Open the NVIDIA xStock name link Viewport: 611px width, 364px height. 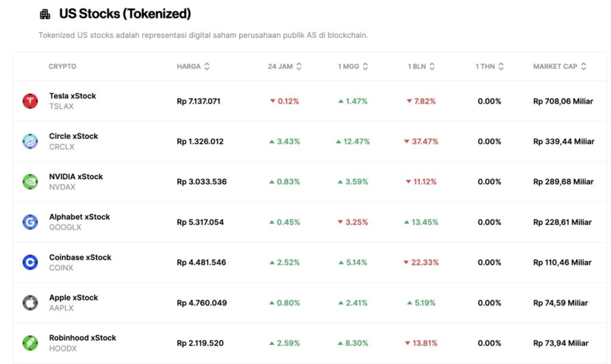point(76,177)
